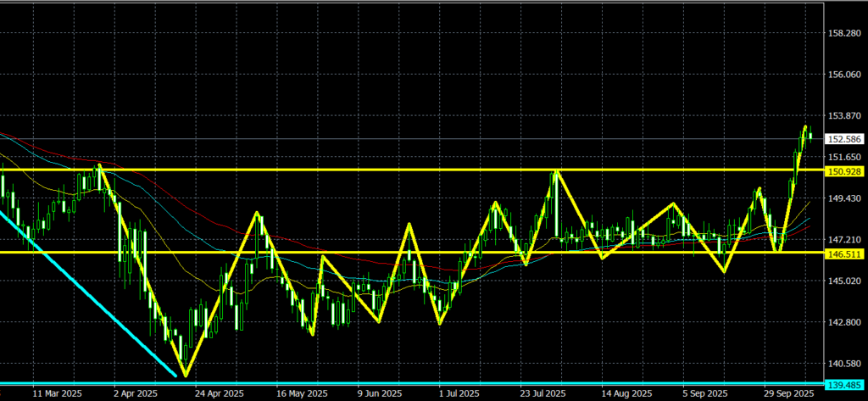The height and width of the screenshot is (401, 868).
Task: Click the 140.580 price axis label
Action: pos(843,364)
